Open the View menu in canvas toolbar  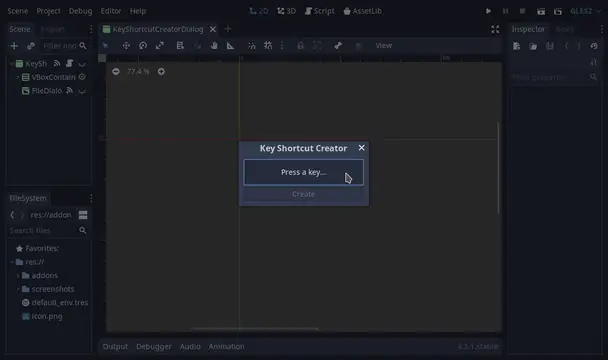coord(383,46)
